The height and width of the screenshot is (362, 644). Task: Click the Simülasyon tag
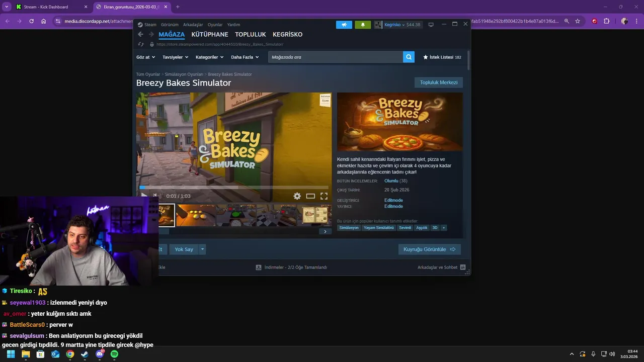(349, 228)
